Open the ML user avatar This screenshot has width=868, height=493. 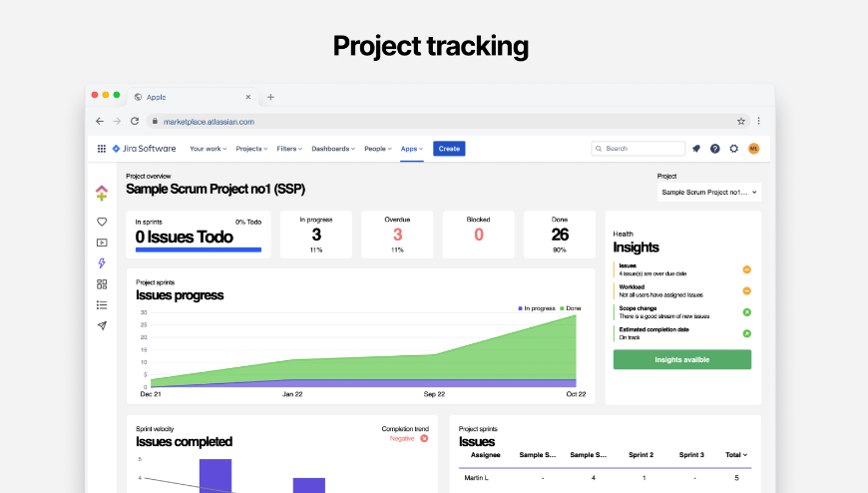[x=753, y=149]
